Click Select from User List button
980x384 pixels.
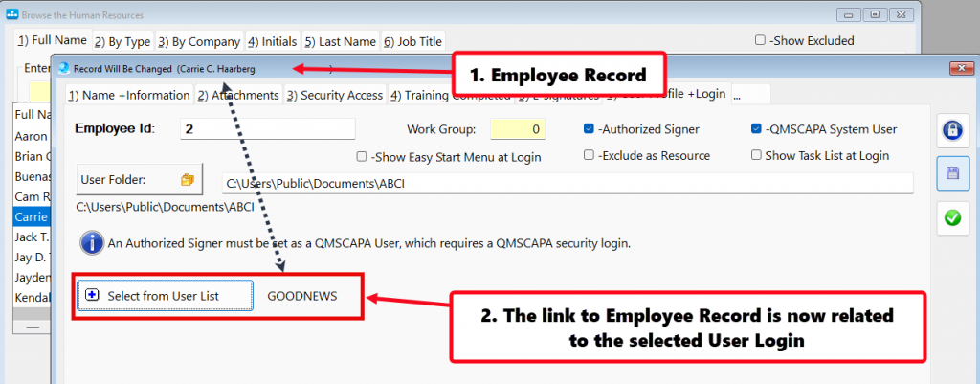[165, 296]
